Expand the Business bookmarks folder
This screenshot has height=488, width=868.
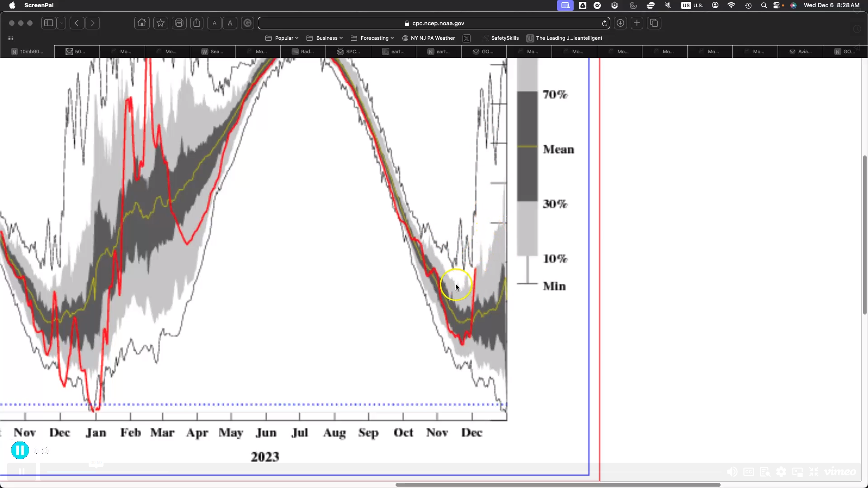[x=325, y=38]
